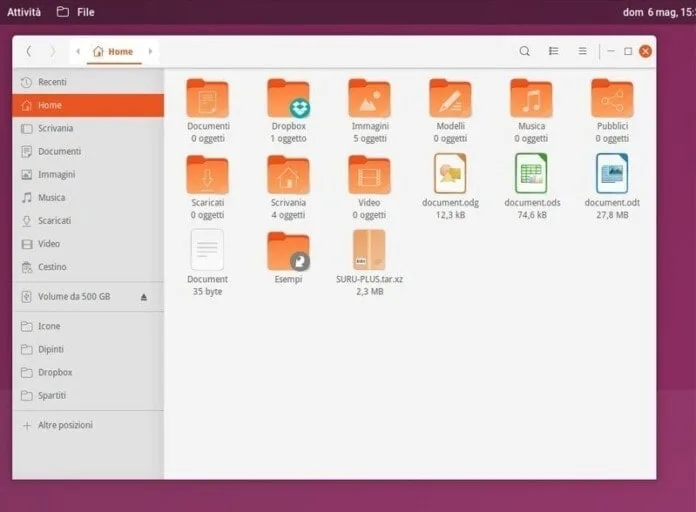Open Attività in the top bar
696x512 pixels.
click(24, 12)
